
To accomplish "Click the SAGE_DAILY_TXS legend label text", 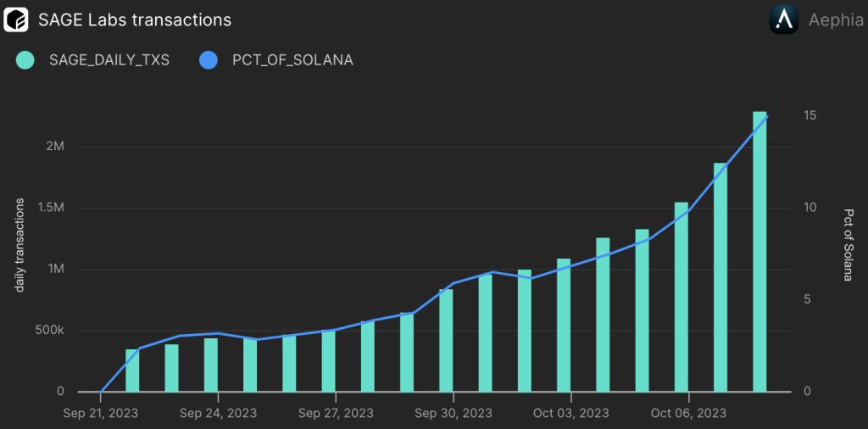I will pyautogui.click(x=109, y=60).
